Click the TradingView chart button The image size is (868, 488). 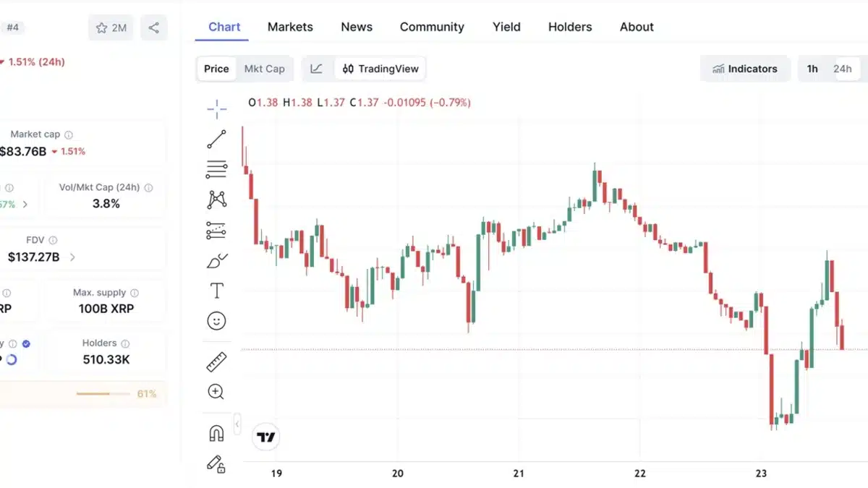tap(380, 69)
